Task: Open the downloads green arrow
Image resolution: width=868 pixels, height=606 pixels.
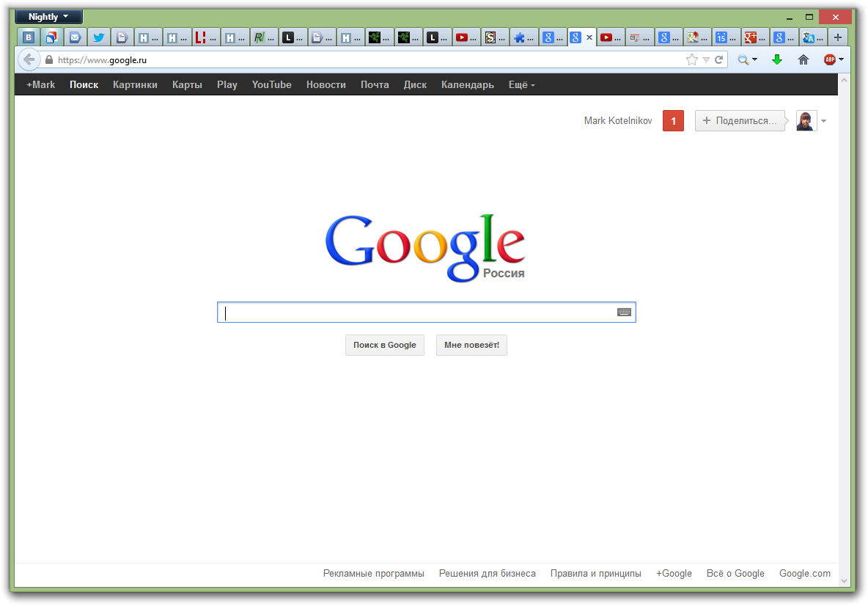Action: [x=777, y=60]
